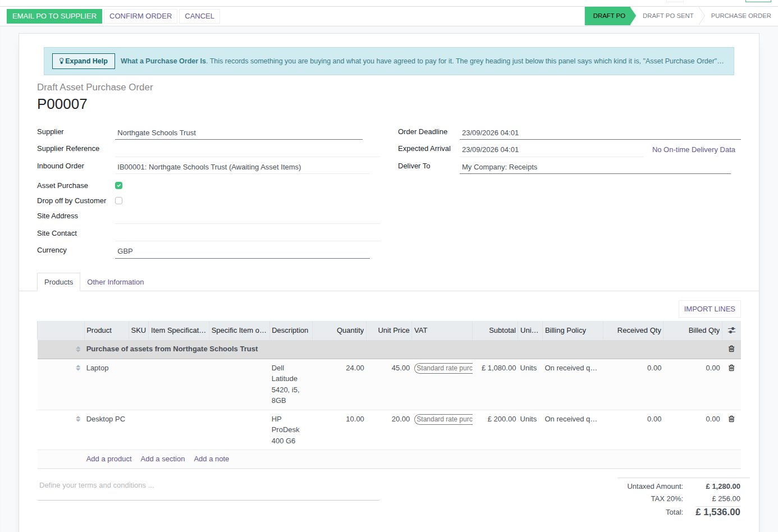The image size is (778, 532).
Task: Select the Draft PO Sent status stage
Action: point(668,16)
